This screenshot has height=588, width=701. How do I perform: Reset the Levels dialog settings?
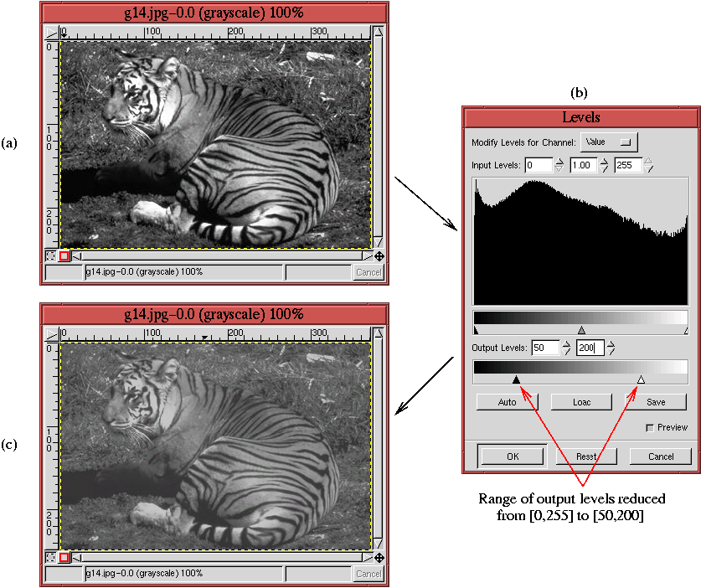(x=585, y=456)
